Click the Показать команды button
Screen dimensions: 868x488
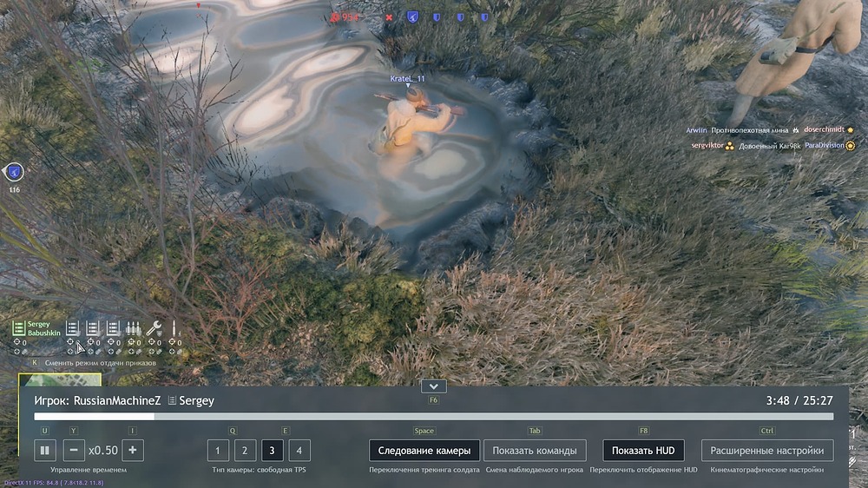tap(534, 451)
